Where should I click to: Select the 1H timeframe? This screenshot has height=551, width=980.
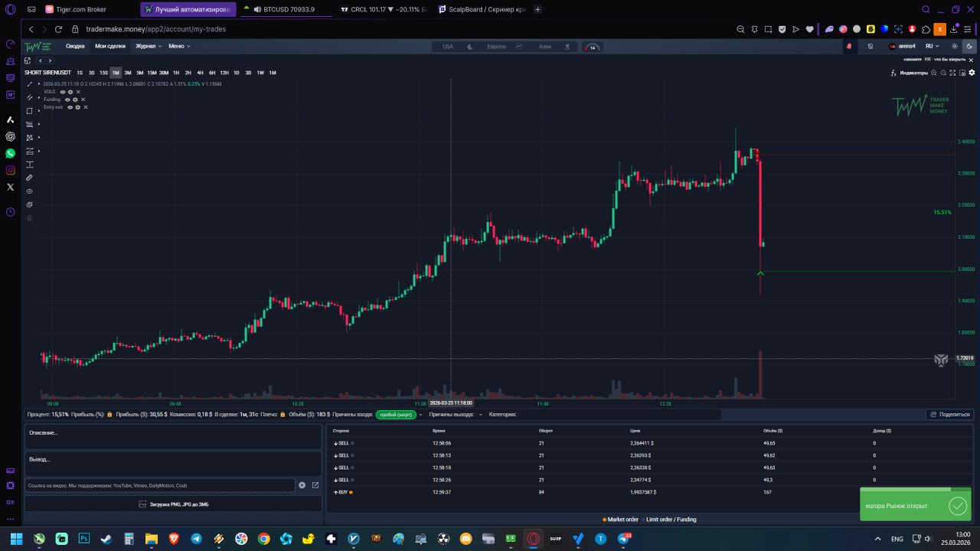(x=176, y=73)
